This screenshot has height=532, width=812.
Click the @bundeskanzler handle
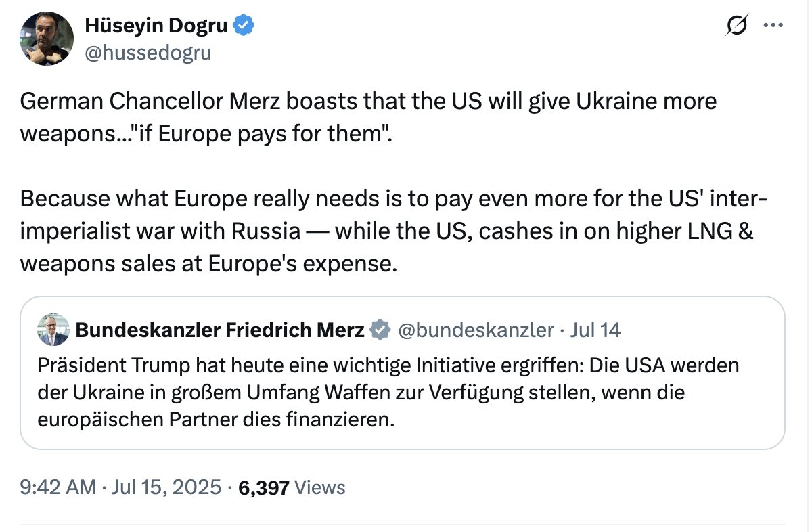[476, 330]
